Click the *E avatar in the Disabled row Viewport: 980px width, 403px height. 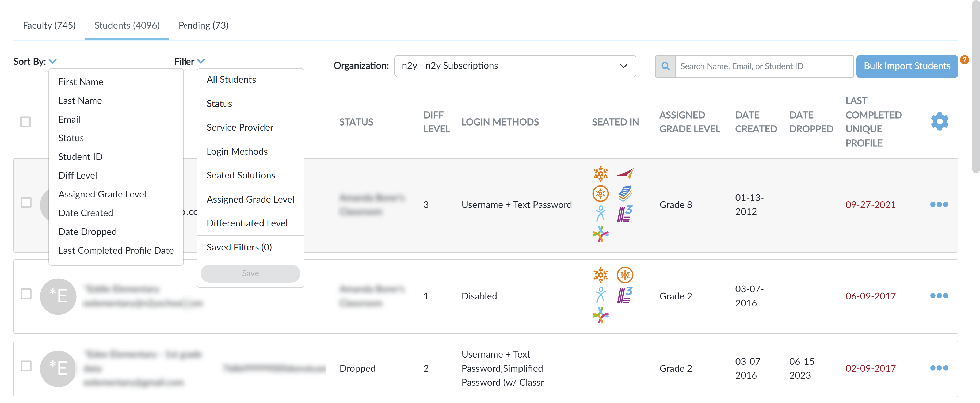tap(58, 296)
